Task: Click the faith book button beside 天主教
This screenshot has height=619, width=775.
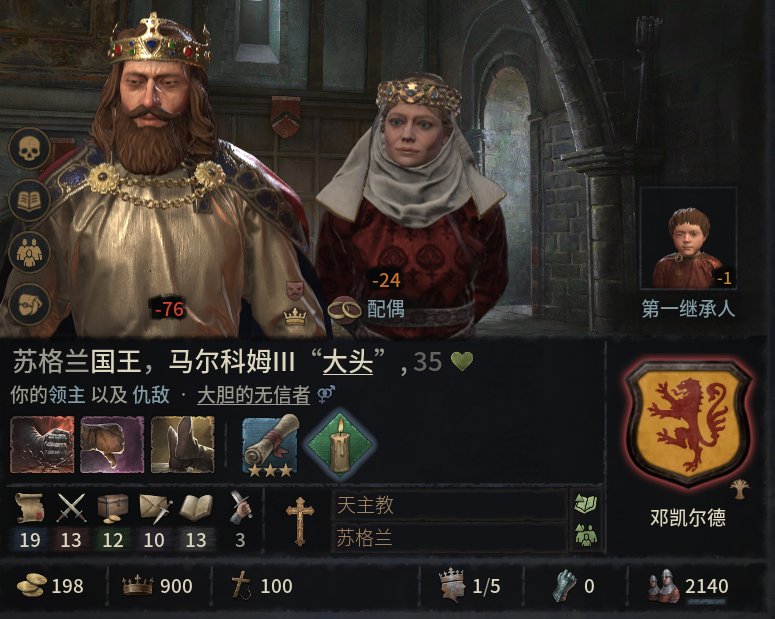Action: [586, 504]
